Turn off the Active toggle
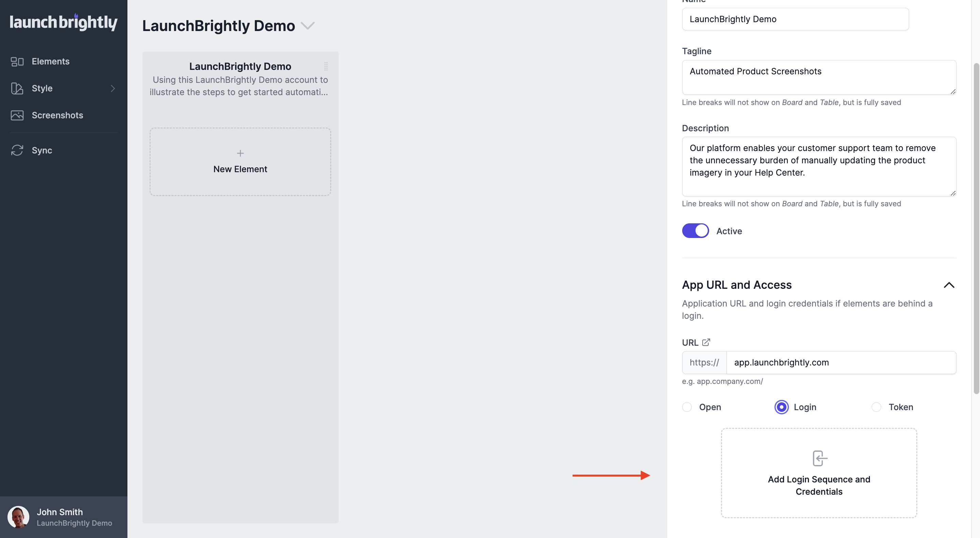Image resolution: width=980 pixels, height=538 pixels. tap(695, 230)
